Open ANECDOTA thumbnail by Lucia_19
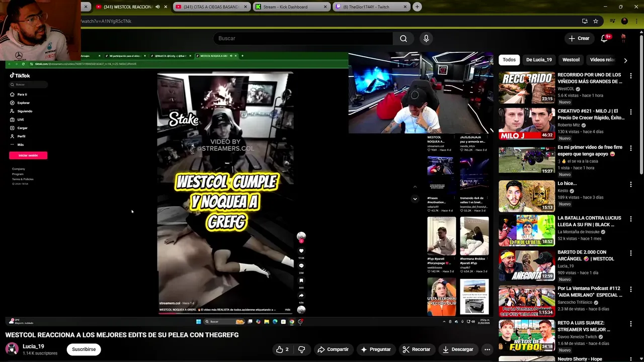The height and width of the screenshot is (362, 644). click(527, 265)
